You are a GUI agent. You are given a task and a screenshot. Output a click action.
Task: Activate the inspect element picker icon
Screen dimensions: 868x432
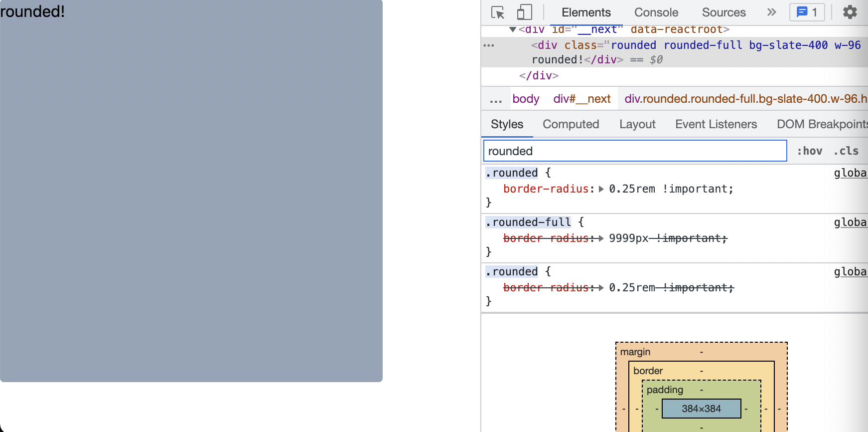pos(498,12)
